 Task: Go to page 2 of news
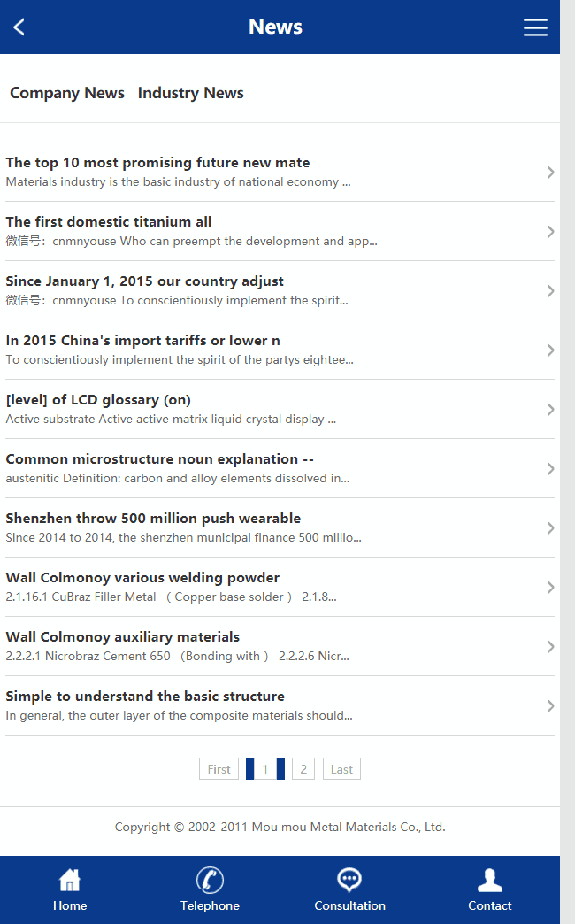tap(303, 769)
